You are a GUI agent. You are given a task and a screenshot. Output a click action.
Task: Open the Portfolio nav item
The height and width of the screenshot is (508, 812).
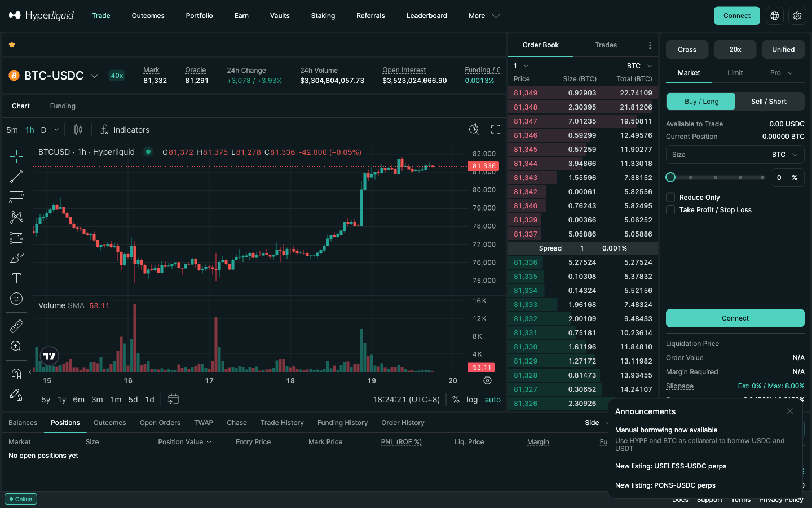pos(199,16)
